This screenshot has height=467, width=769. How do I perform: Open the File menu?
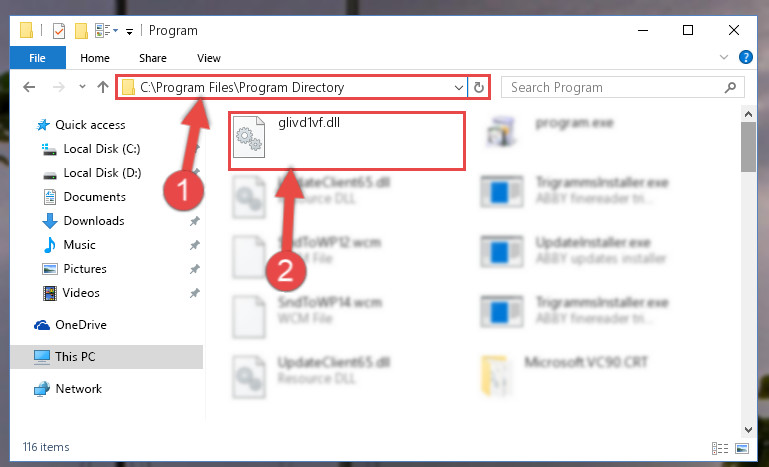[x=37, y=58]
